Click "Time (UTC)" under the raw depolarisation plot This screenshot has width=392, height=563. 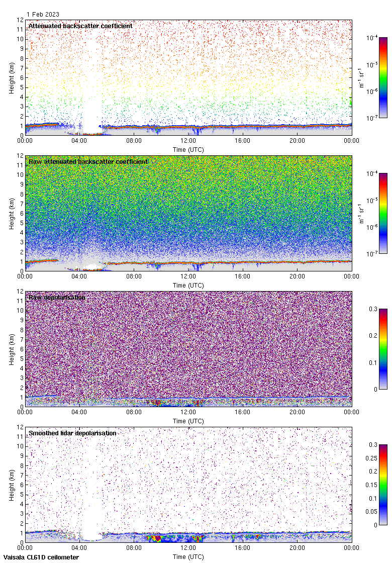[188, 421]
